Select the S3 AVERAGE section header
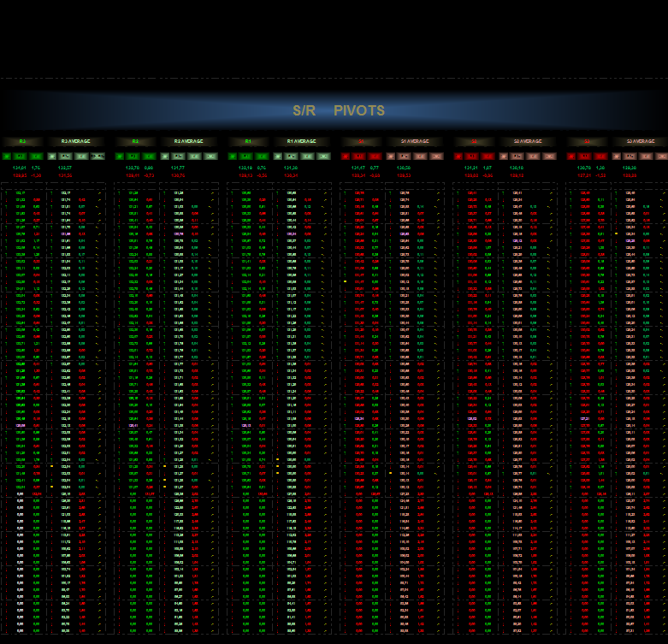This screenshot has width=668, height=644. tap(641, 141)
